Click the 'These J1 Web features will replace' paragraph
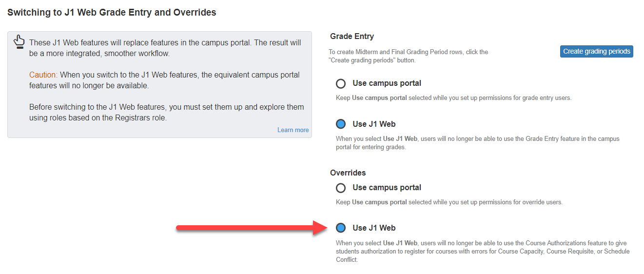This screenshot has width=644, height=274. pos(165,48)
